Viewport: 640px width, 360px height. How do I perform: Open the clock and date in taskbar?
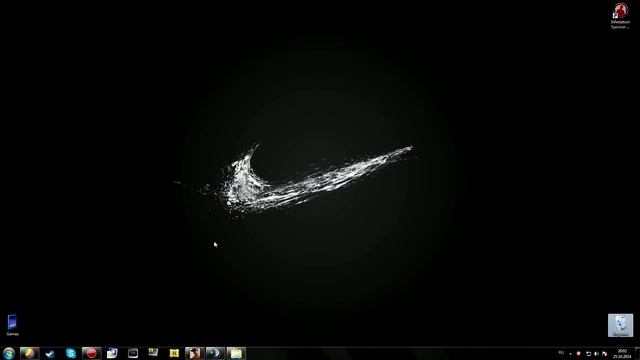tap(622, 353)
